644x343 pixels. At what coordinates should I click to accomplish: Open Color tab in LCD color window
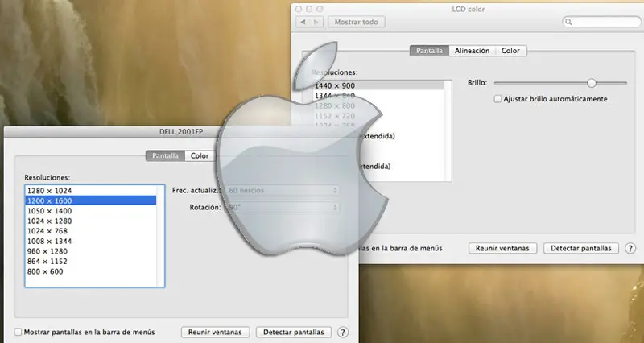(x=510, y=51)
